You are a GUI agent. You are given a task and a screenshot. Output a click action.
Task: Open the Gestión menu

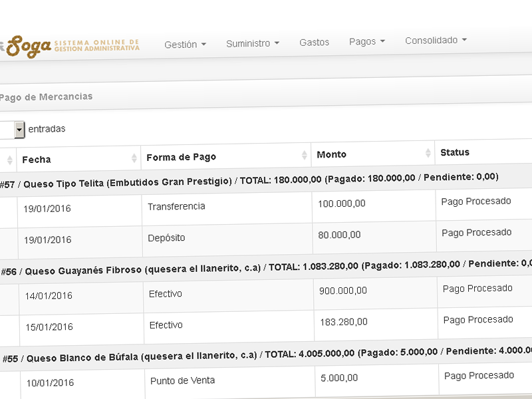(185, 45)
